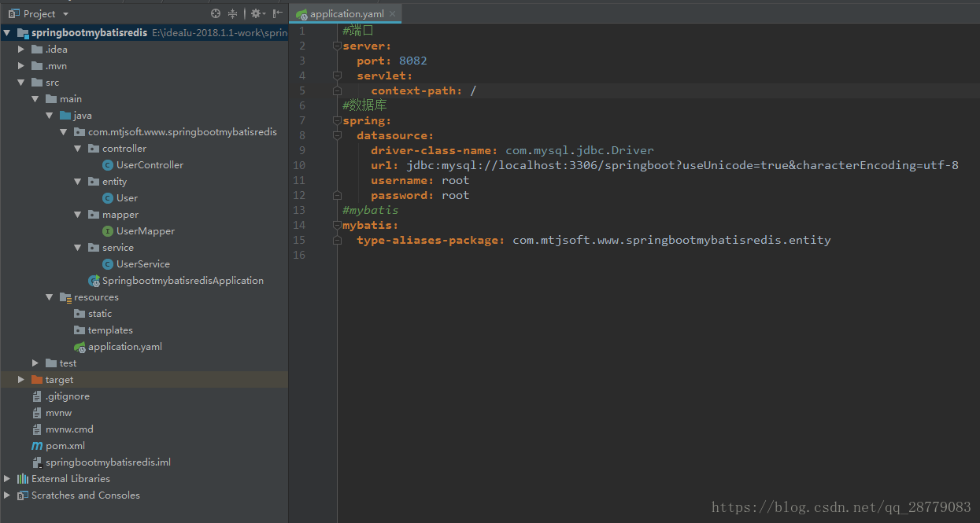Click the static folder icon
This screenshot has height=523, width=980.
tap(80, 314)
